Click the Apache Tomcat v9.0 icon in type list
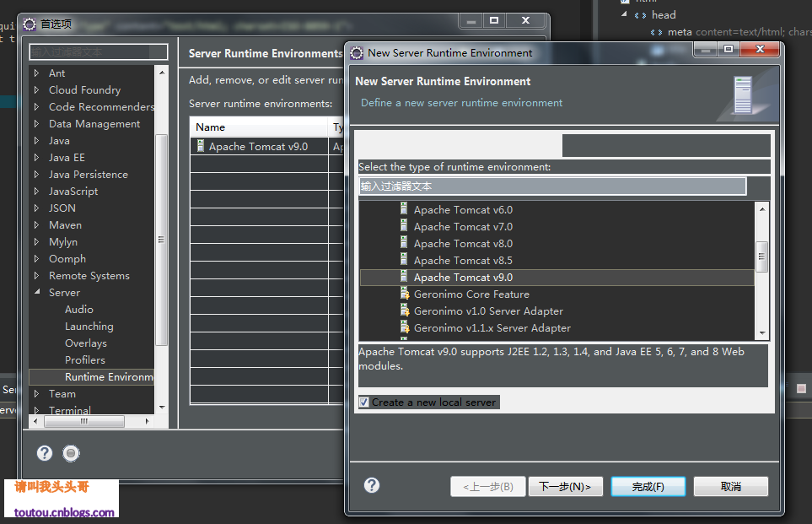This screenshot has height=524, width=812. [x=404, y=277]
